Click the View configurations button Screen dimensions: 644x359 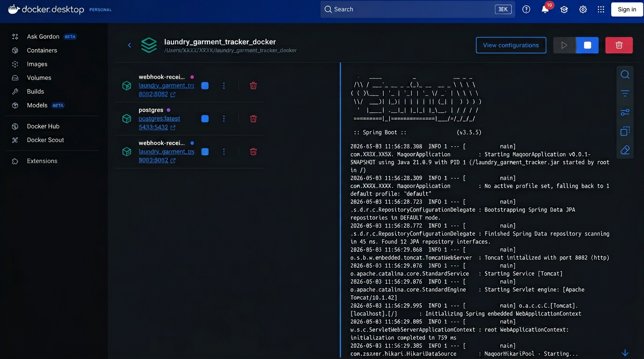pos(511,45)
